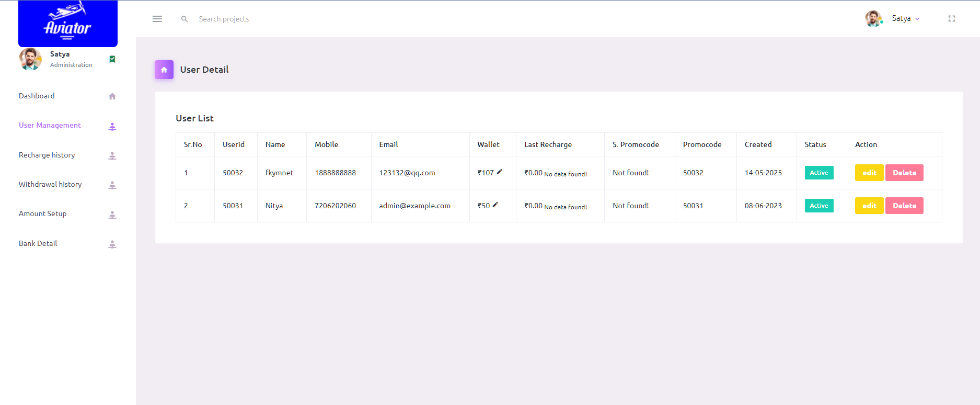Image resolution: width=980 pixels, height=405 pixels.
Task: Delete user Nitya from the list
Action: click(x=904, y=206)
